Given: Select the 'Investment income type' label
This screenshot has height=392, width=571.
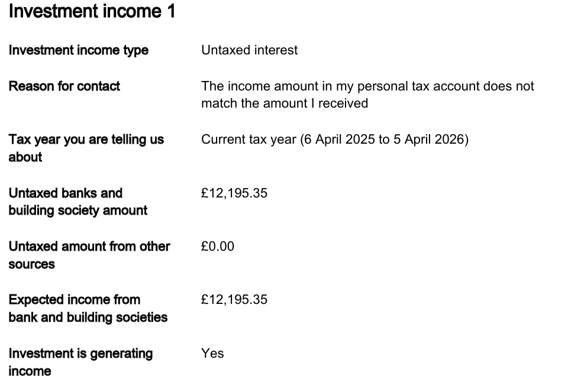Looking at the screenshot, I should pos(78,50).
